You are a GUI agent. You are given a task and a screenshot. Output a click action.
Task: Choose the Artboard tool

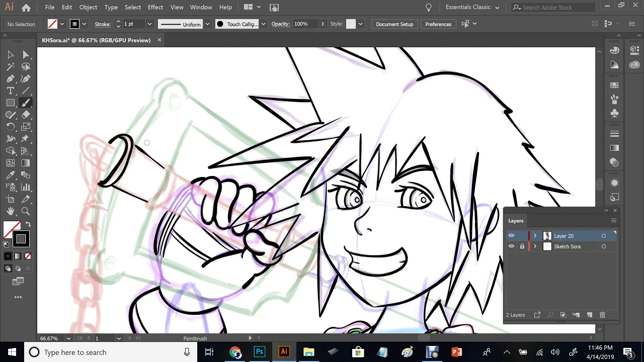coord(11,199)
